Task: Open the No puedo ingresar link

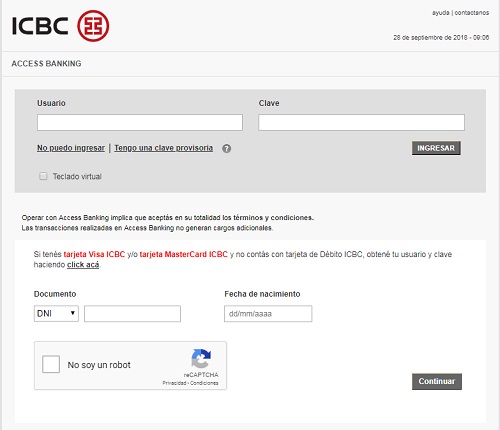Action: pos(71,148)
